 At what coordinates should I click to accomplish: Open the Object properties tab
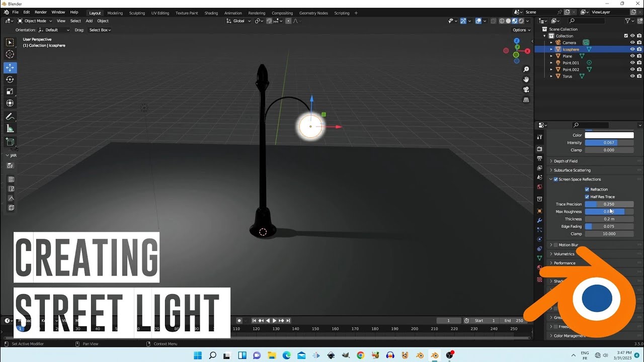[539, 211]
